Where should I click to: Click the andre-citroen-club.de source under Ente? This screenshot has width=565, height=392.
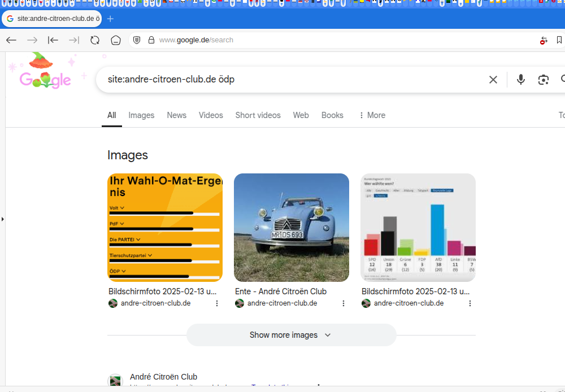282,303
